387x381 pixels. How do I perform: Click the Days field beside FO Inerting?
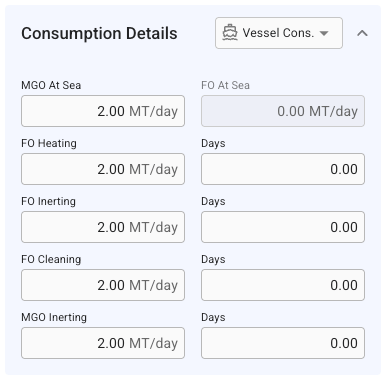click(283, 227)
